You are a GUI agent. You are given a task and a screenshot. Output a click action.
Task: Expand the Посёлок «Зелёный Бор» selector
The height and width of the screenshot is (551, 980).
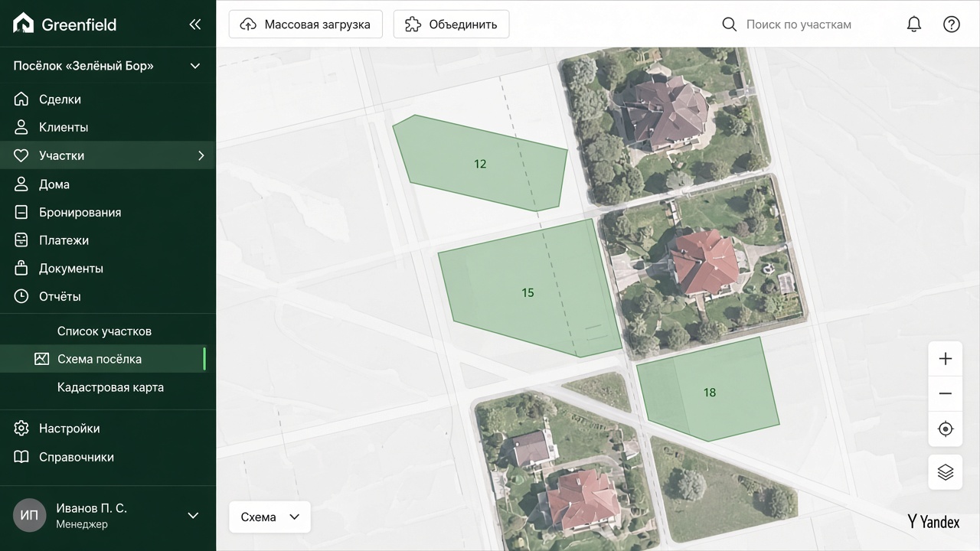click(x=107, y=66)
